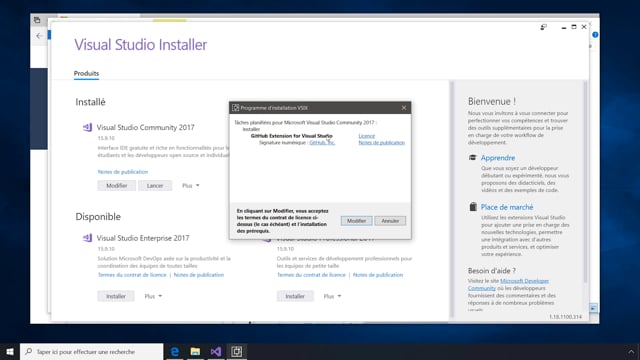Click the Besoin d'aide ? heading

(x=491, y=271)
